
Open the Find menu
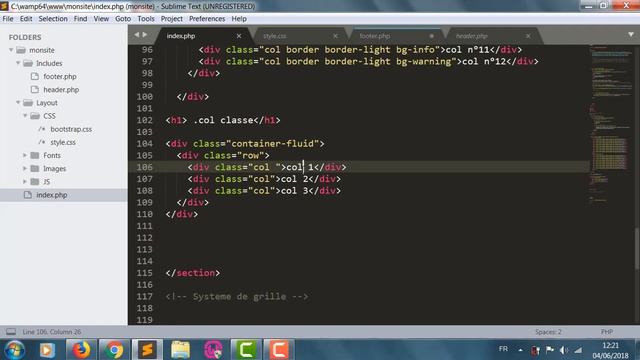[x=80, y=19]
